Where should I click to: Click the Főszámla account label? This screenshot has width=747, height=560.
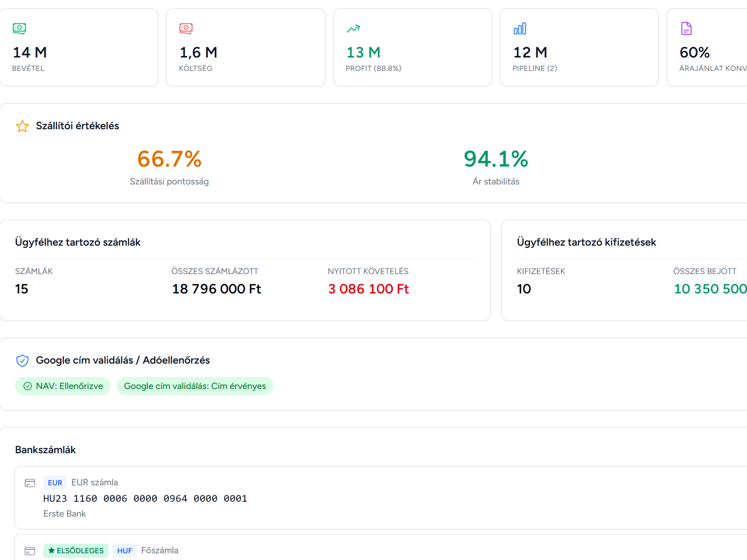160,551
